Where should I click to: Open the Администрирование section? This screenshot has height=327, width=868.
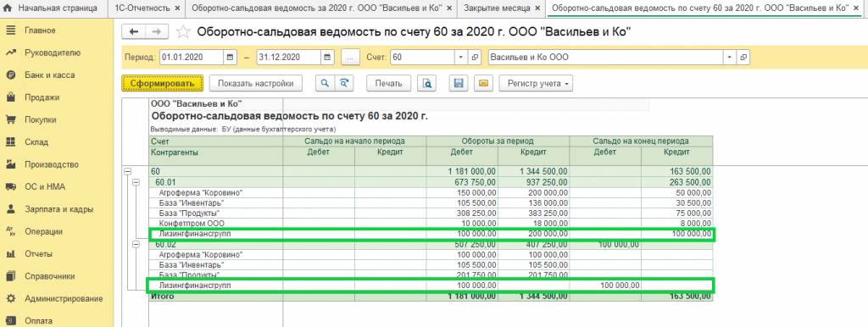pos(63,299)
